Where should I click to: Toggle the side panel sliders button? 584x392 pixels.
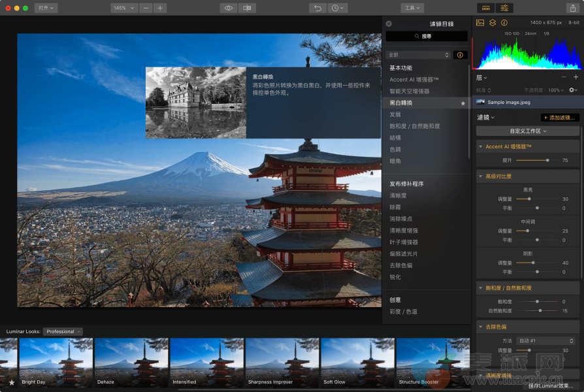[x=504, y=8]
